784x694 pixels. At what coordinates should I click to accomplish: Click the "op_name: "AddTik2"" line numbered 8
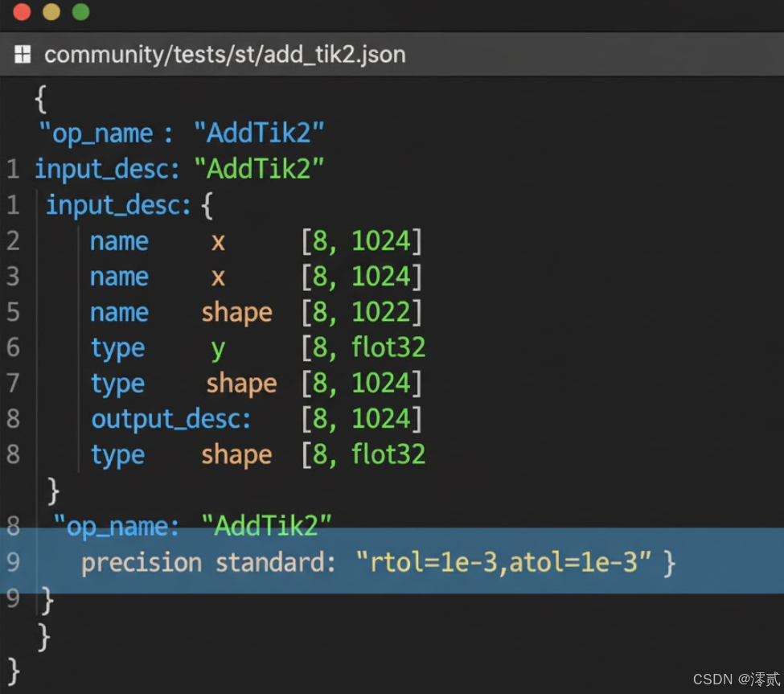tap(192, 526)
